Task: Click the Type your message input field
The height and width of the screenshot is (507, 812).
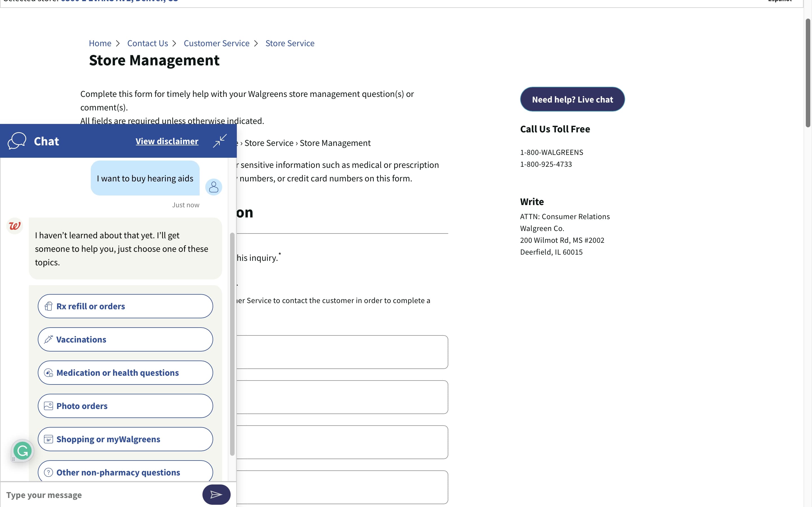Action: (101, 495)
